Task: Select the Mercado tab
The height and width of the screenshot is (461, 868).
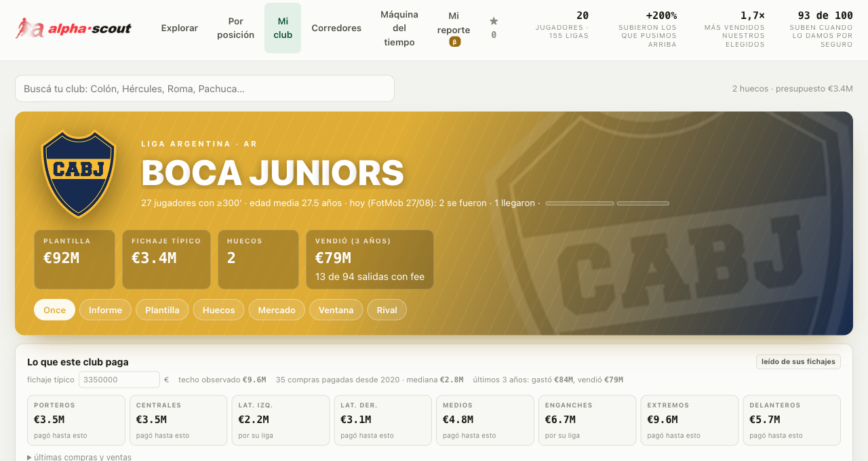Action: click(x=277, y=310)
